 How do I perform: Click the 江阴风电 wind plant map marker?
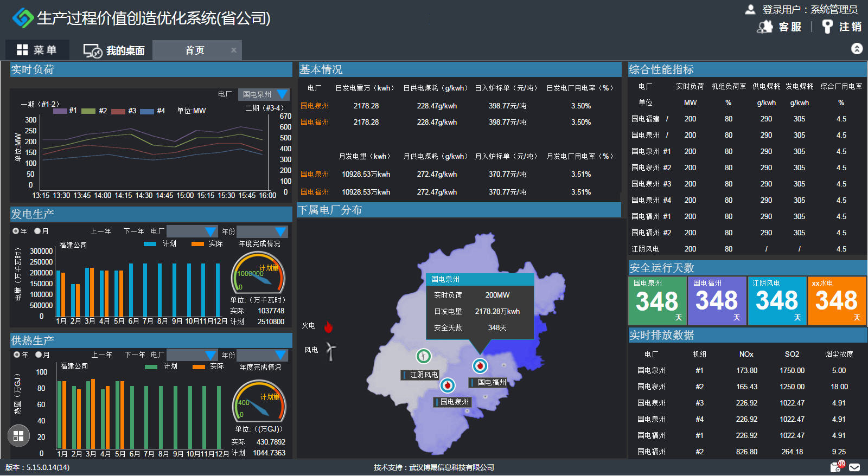tap(423, 356)
